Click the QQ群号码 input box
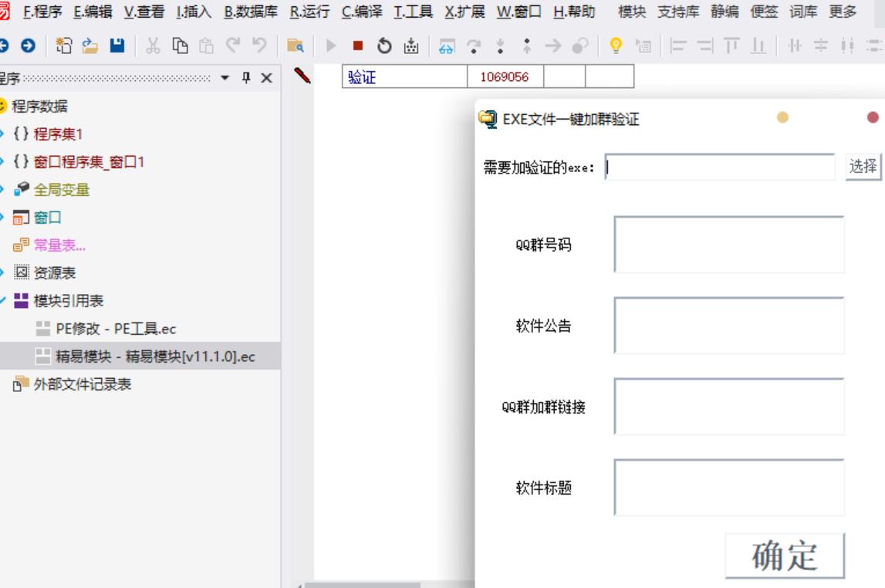This screenshot has height=588, width=885. (x=728, y=245)
